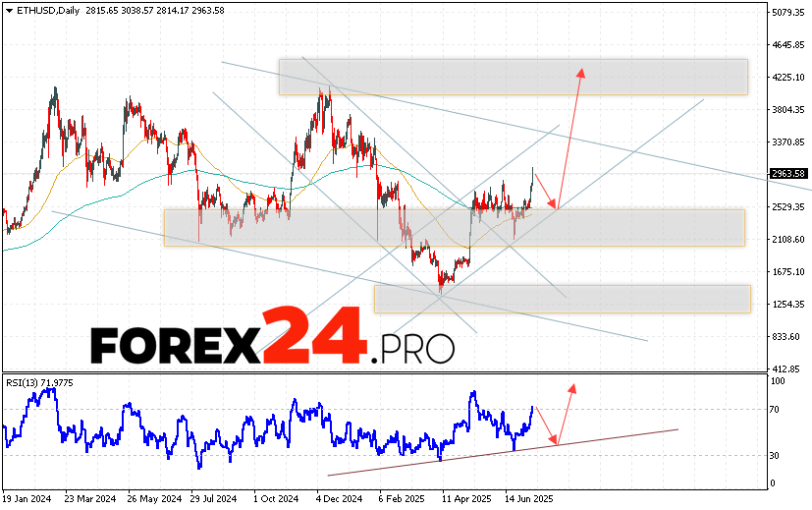This screenshot has height=510, width=812.
Task: Click the 5079.35 price axis label
Action: [788, 13]
